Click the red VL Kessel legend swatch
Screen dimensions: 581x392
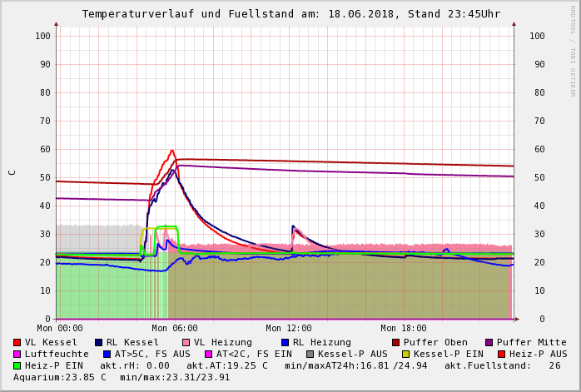(17, 342)
